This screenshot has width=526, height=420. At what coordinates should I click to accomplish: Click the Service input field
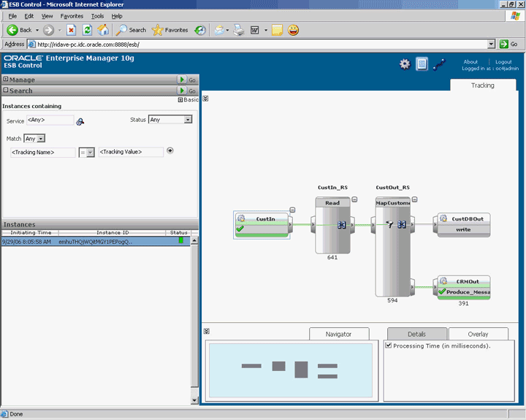50,120
